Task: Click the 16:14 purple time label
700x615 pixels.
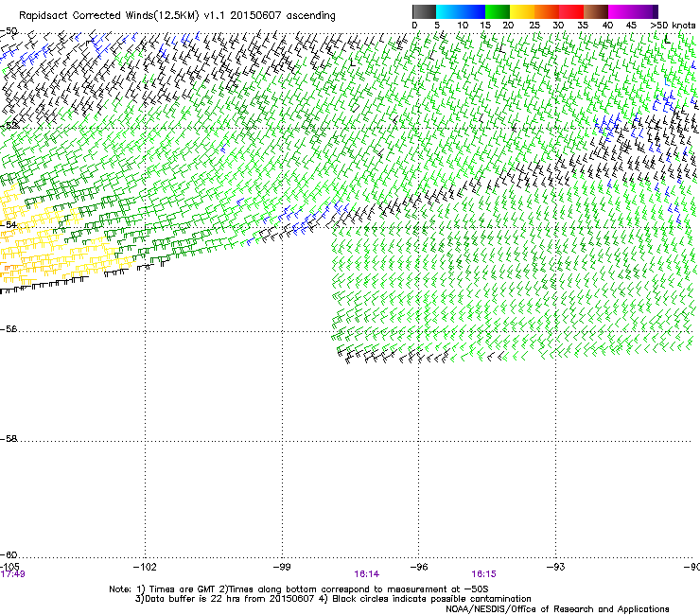Action: click(x=367, y=574)
